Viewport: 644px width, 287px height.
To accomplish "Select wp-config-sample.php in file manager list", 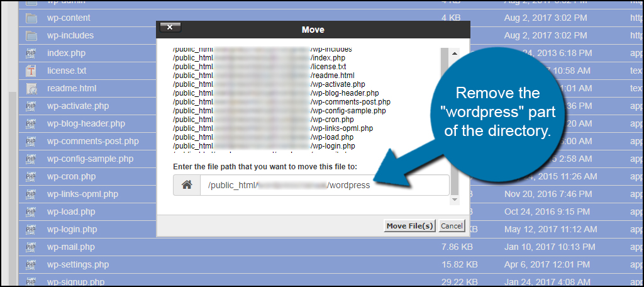I will (x=90, y=159).
